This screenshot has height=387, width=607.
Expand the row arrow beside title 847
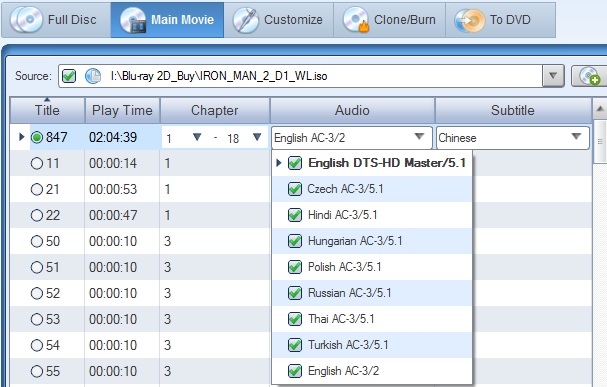[21, 137]
